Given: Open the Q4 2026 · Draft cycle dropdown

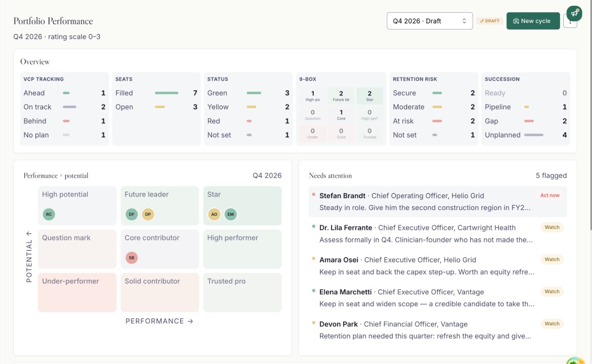Looking at the screenshot, I should pos(430,21).
